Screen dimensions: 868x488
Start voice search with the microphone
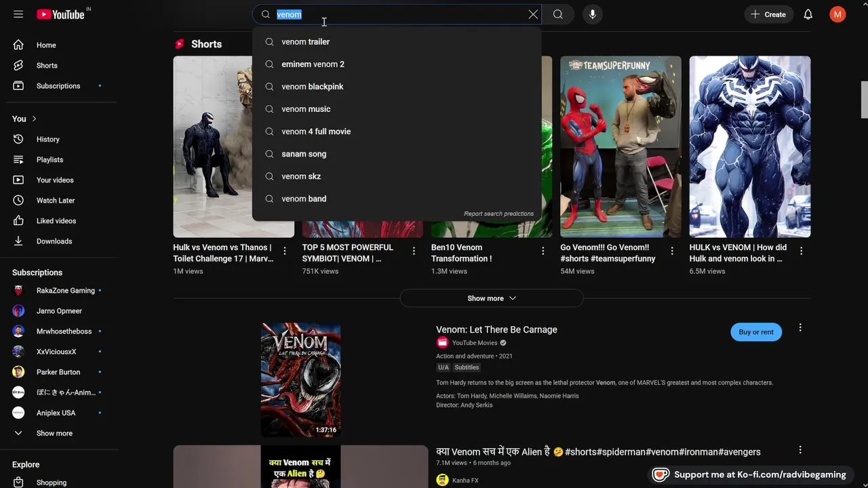coord(593,14)
